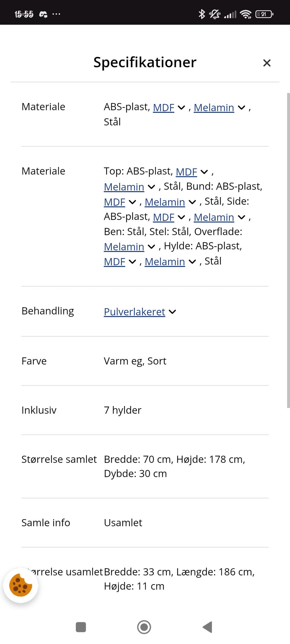This screenshot has width=290, height=644.
Task: Expand the MDF chevron in Hylde description
Action: click(132, 262)
